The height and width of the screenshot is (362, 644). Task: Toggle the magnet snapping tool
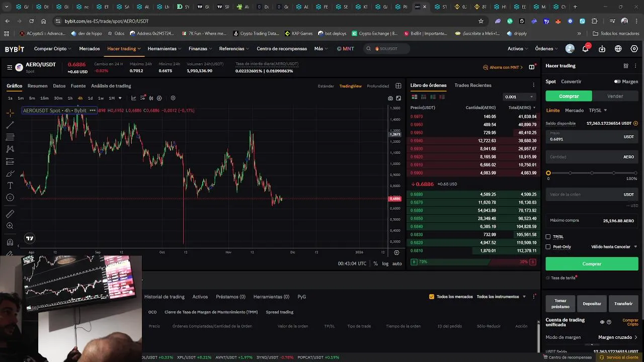point(10,242)
